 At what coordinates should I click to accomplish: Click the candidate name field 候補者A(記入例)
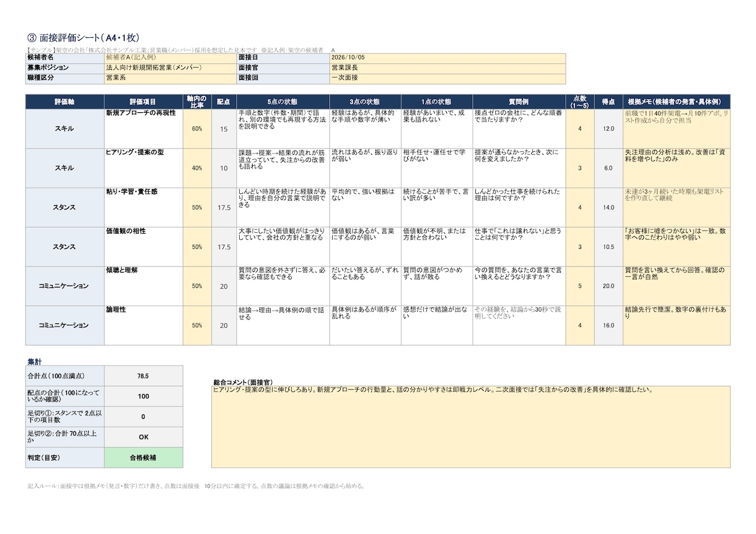click(x=170, y=58)
